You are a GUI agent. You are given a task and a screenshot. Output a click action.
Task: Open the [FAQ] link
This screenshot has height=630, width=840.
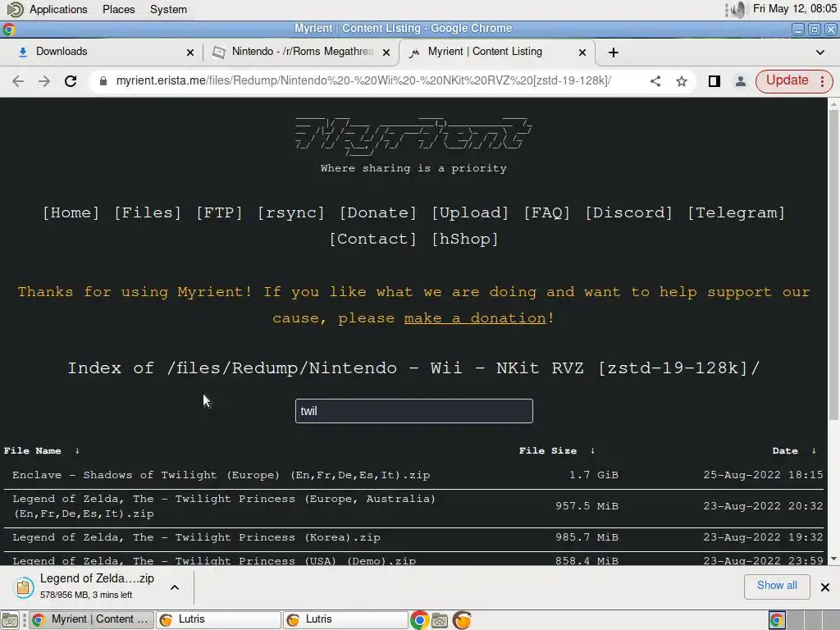pos(547,212)
